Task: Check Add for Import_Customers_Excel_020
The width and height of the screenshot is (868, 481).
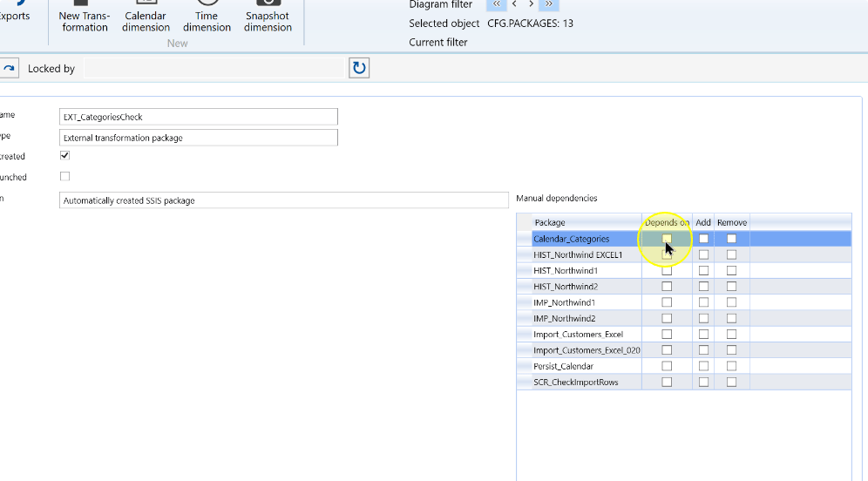Action: click(x=703, y=350)
